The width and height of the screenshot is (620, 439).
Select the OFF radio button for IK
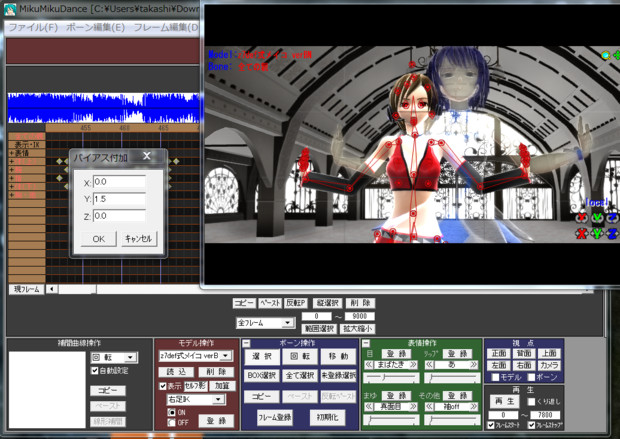171,422
